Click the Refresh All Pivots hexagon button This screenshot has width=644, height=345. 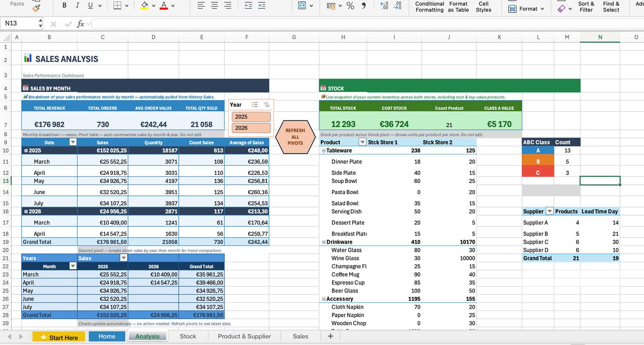pos(295,137)
